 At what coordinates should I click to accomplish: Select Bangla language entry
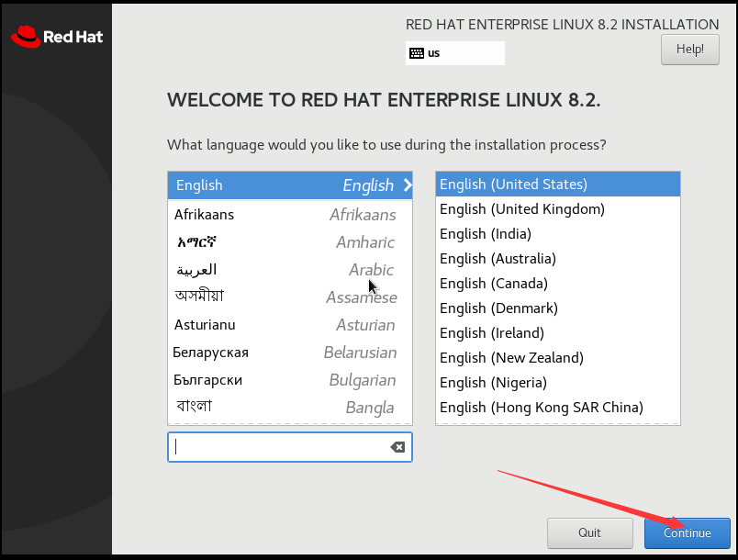point(290,408)
